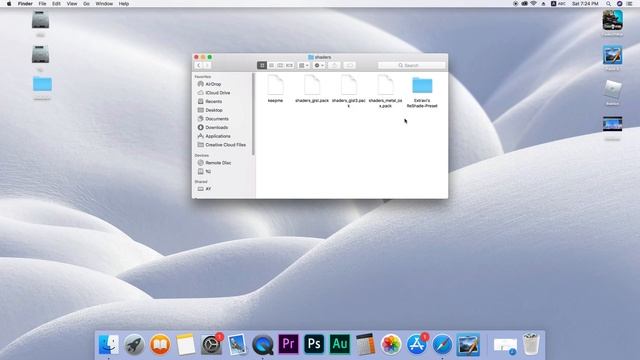
Task: Launch Adobe Premiere Pro from Dock
Action: pos(289,344)
